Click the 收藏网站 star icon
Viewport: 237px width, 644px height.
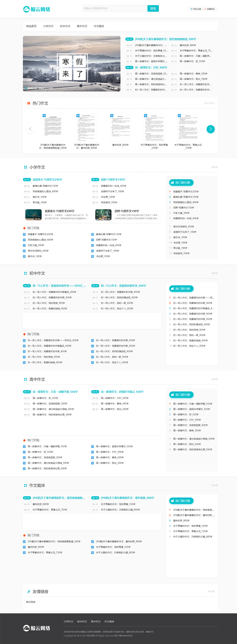click(x=205, y=9)
